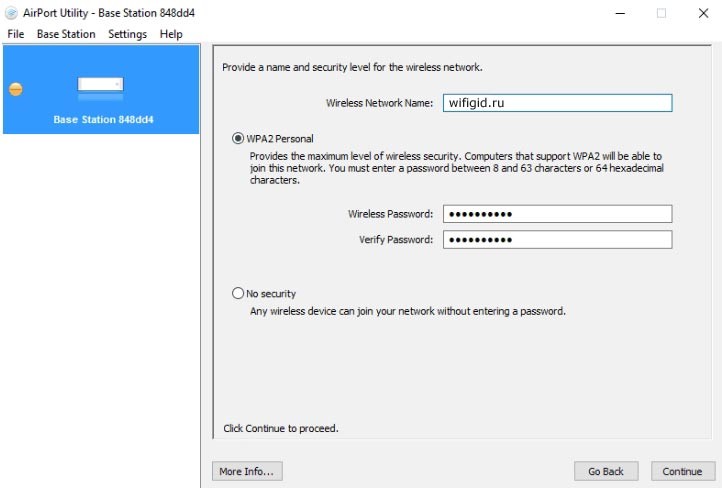Open the Settings menu

(128, 34)
